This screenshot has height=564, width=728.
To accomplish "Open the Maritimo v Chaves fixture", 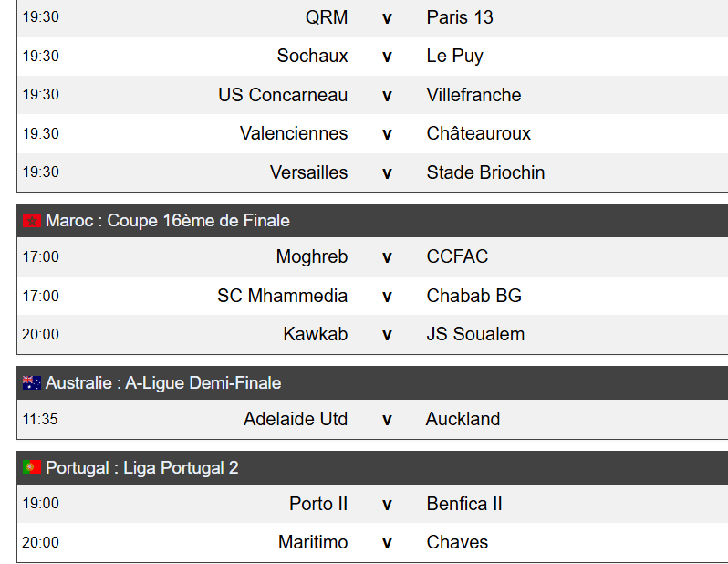I will click(372, 542).
